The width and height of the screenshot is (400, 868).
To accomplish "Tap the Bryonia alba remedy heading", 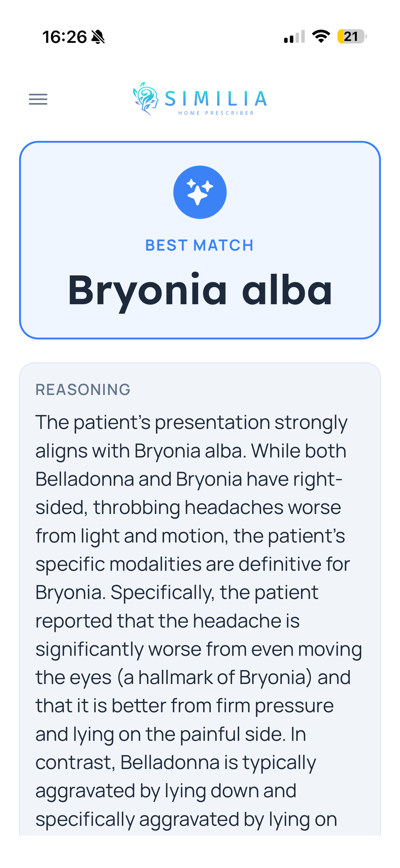I will [200, 290].
